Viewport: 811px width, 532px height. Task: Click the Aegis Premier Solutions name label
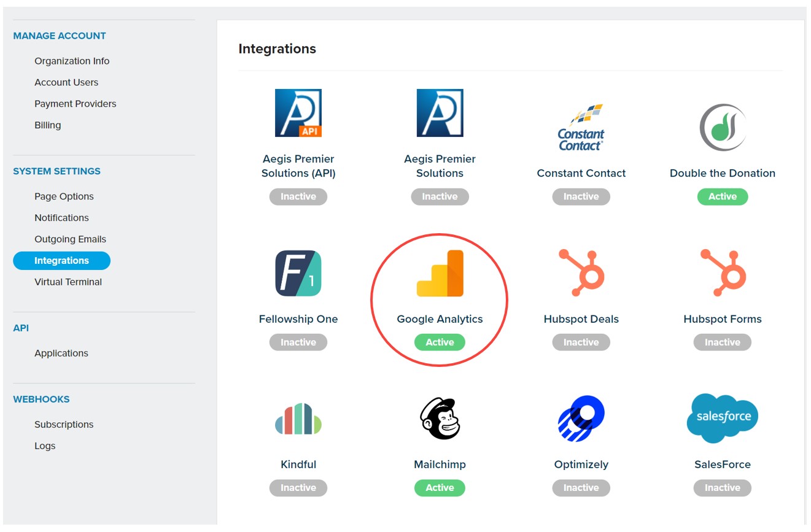[440, 166]
